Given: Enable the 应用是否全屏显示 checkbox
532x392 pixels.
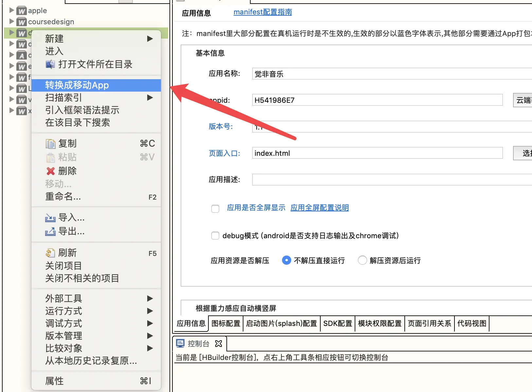Looking at the screenshot, I should point(215,208).
